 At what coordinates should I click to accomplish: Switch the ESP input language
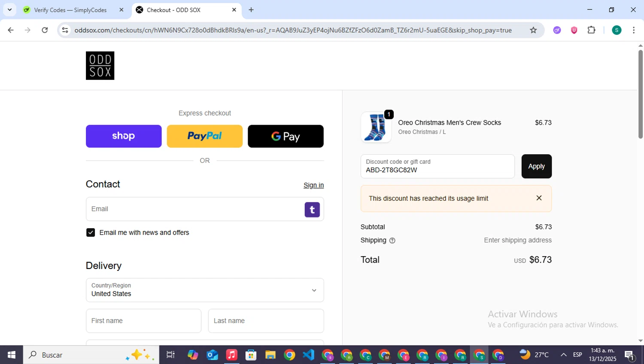click(577, 355)
